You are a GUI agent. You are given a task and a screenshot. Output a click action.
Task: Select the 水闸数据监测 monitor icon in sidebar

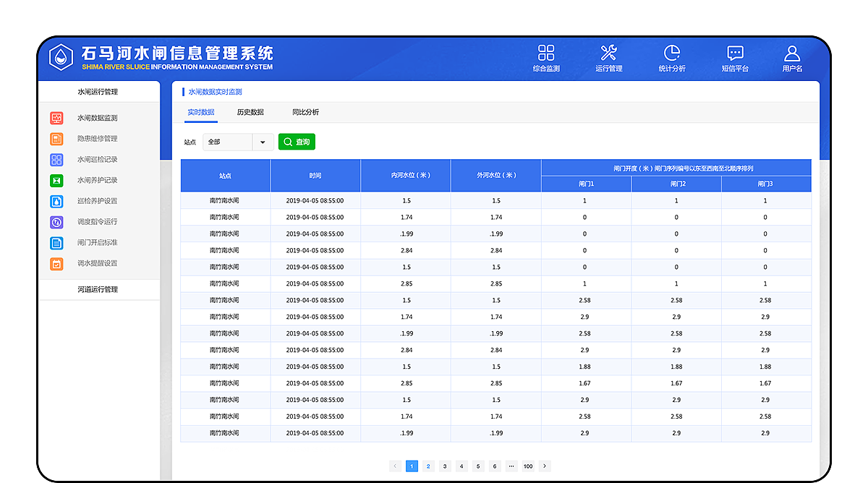point(56,117)
